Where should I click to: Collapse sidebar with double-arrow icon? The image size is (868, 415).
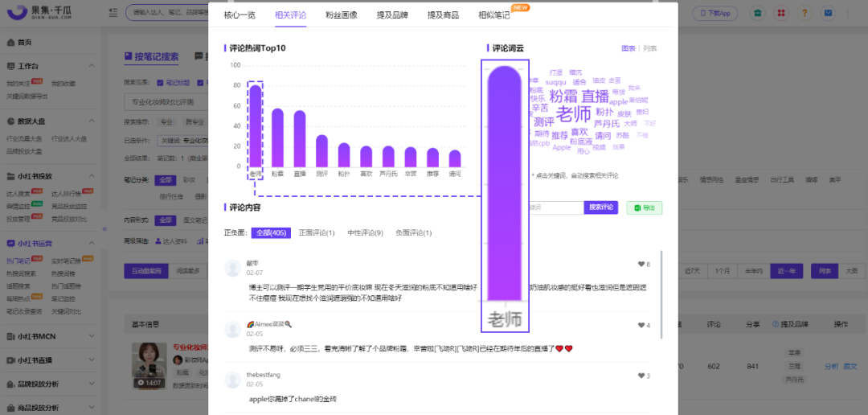point(104,229)
